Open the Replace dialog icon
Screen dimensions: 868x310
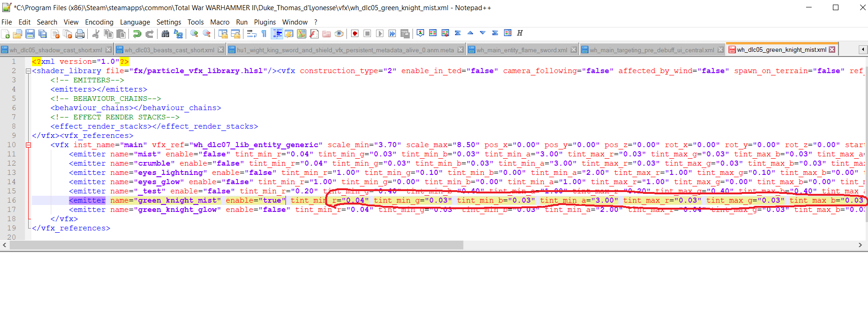[178, 33]
